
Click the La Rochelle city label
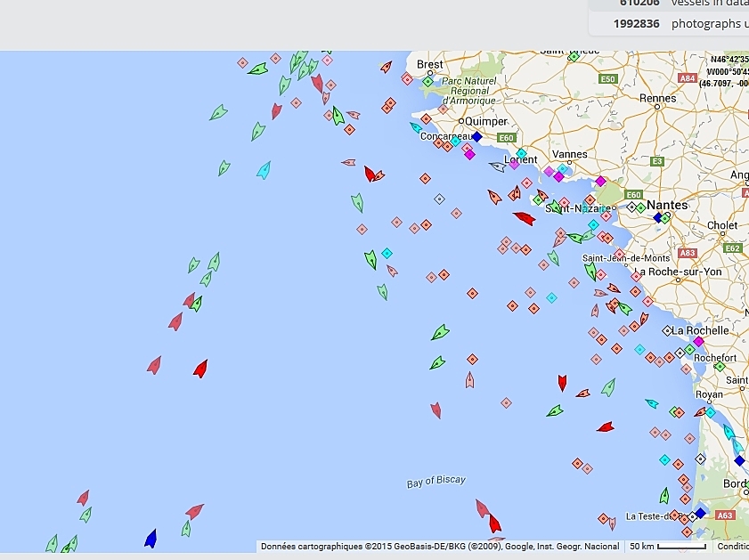click(700, 330)
